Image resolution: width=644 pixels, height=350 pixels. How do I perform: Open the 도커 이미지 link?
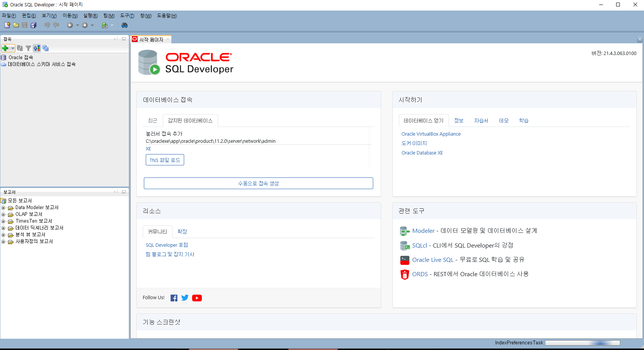414,144
